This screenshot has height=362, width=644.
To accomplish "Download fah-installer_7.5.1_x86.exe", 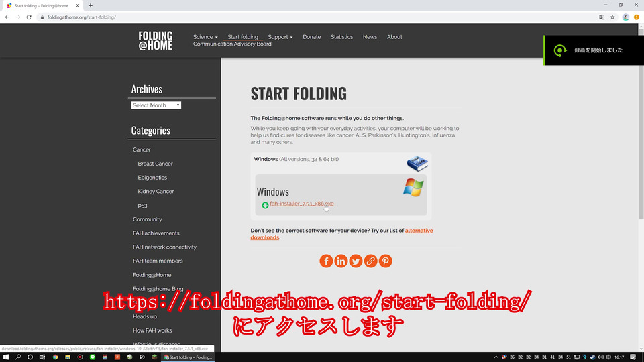I will click(x=301, y=204).
